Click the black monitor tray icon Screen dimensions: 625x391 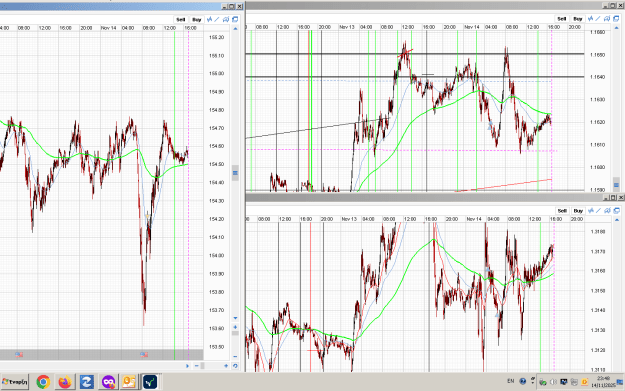[564, 382]
